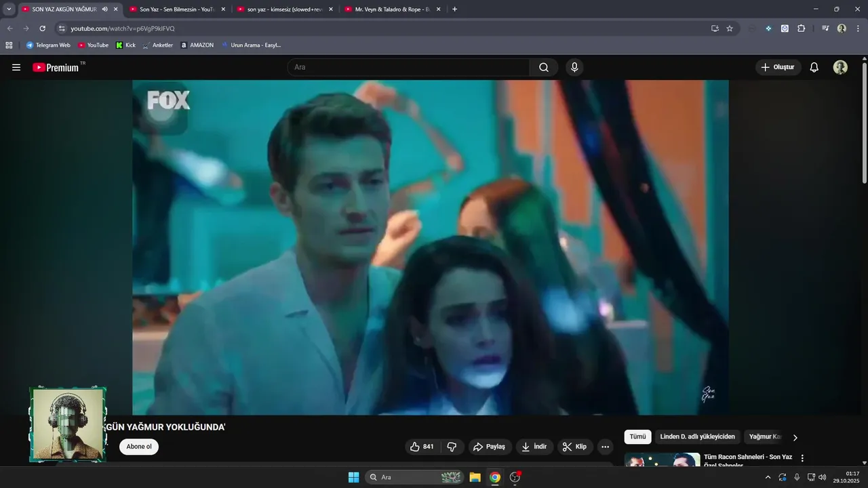The image size is (868, 488).
Task: Like the video with 841 likes
Action: pyautogui.click(x=422, y=447)
